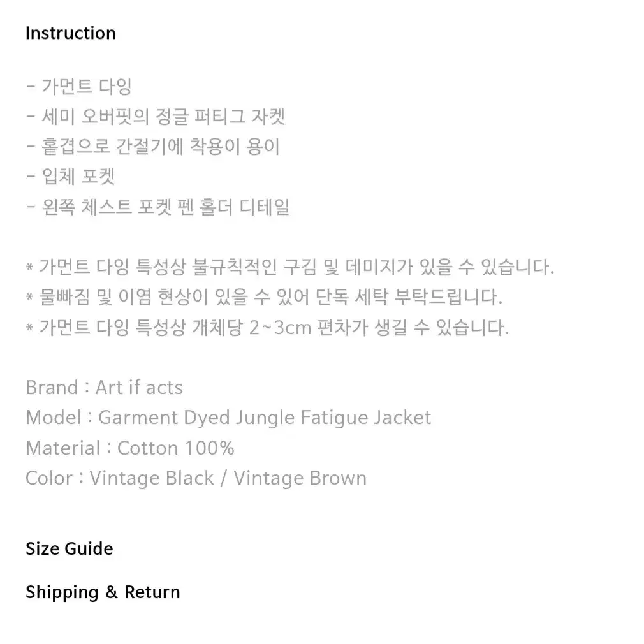
Task: Open the Shipping & Return section
Action: 103,592
